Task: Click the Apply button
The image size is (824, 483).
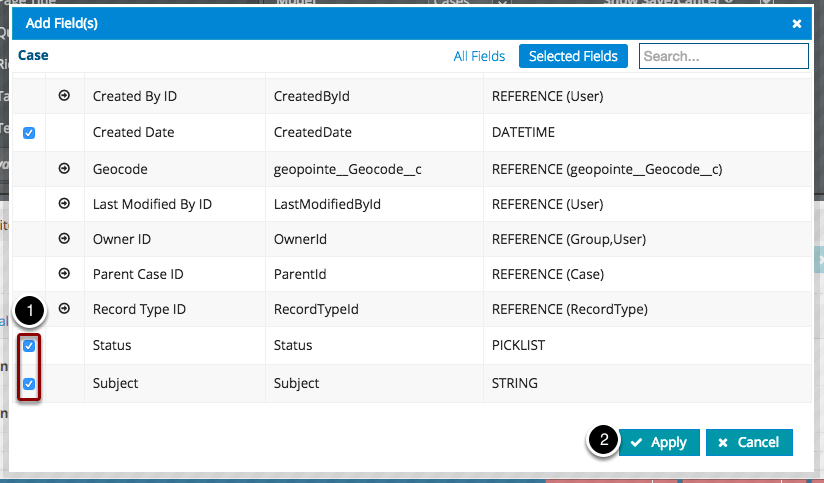Action: point(659,442)
